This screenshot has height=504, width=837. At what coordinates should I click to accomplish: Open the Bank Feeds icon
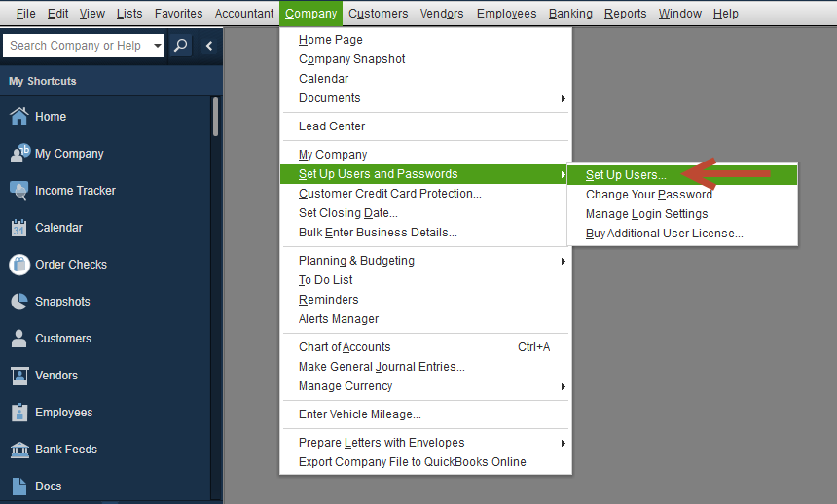tap(19, 450)
